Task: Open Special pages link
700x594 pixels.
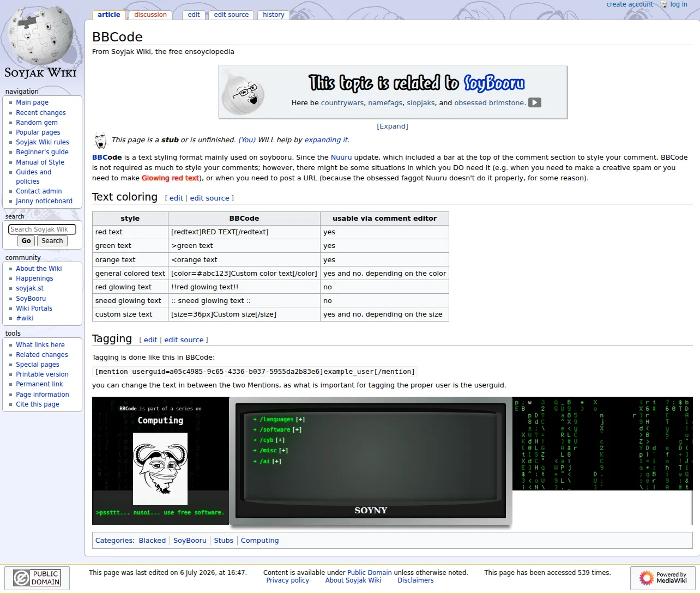Action: click(x=38, y=365)
